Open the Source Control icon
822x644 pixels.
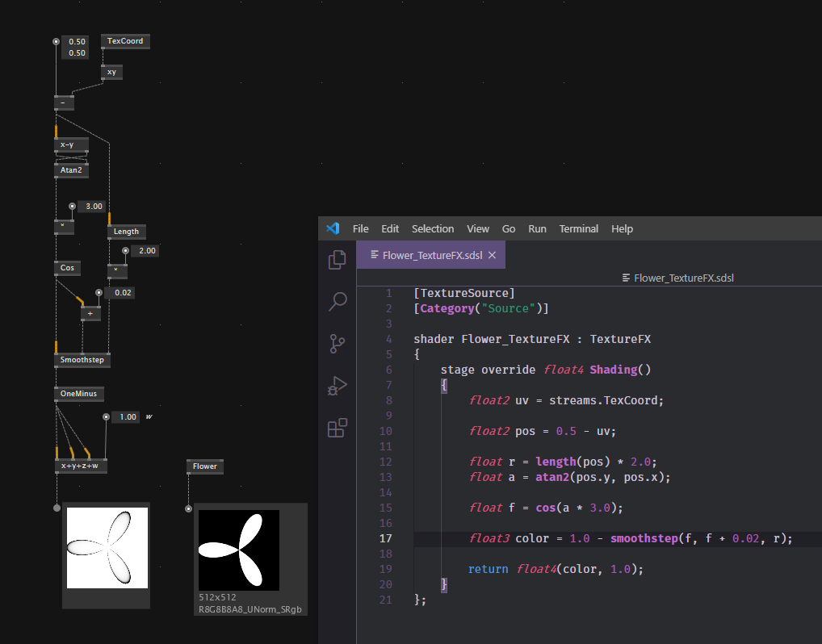coord(337,344)
